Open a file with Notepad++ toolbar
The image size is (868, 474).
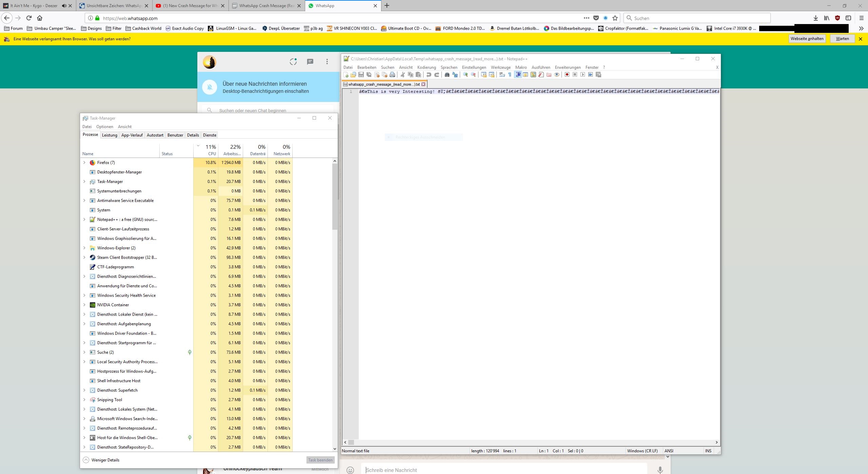[x=353, y=75]
